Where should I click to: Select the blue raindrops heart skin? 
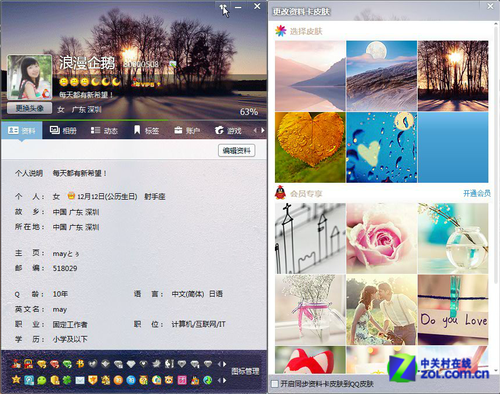(382, 147)
